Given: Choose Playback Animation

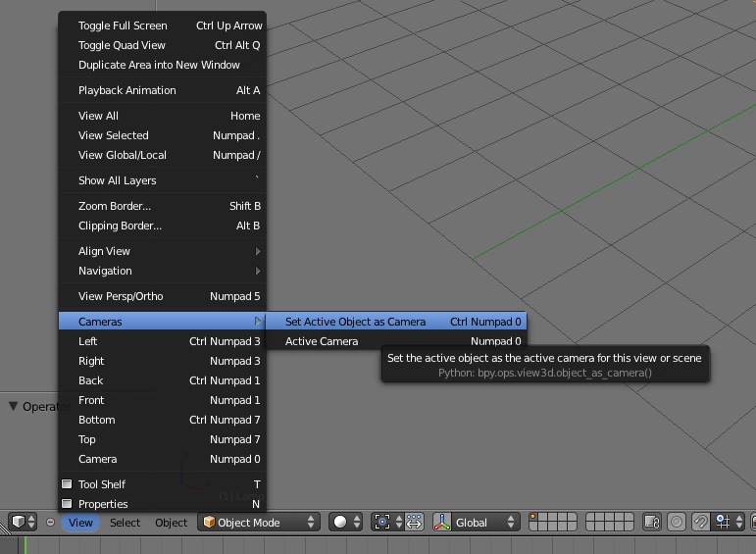Looking at the screenshot, I should 163,90.
